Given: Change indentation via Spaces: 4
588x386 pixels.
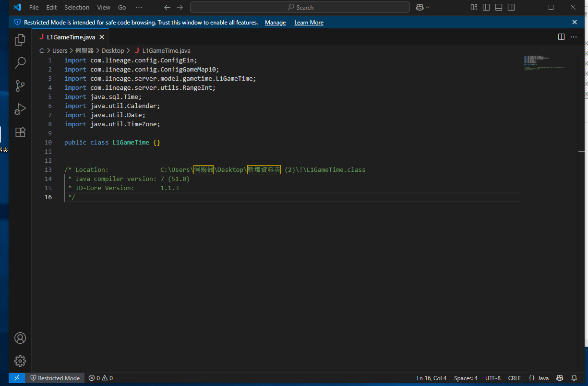Looking at the screenshot, I should point(466,378).
